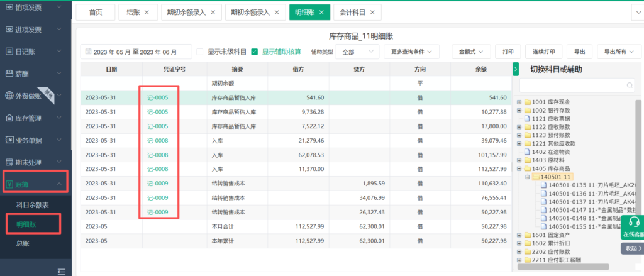This screenshot has height=276, width=644.
Task: Open 金额式 format dropdown
Action: pos(470,52)
